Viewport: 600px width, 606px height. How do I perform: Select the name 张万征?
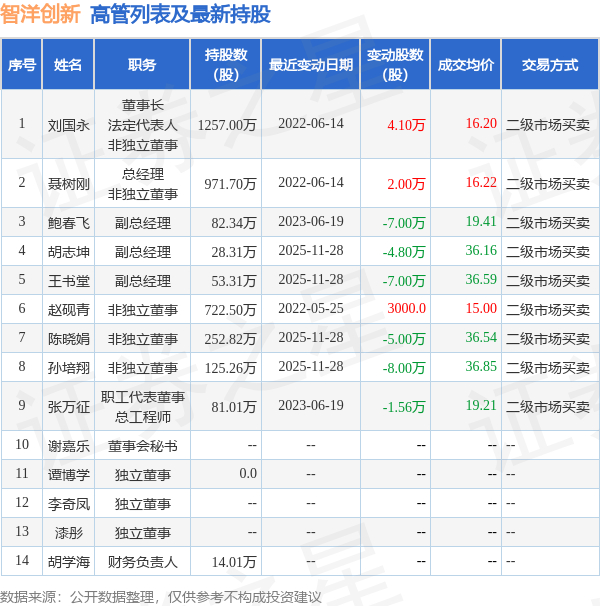(x=68, y=407)
